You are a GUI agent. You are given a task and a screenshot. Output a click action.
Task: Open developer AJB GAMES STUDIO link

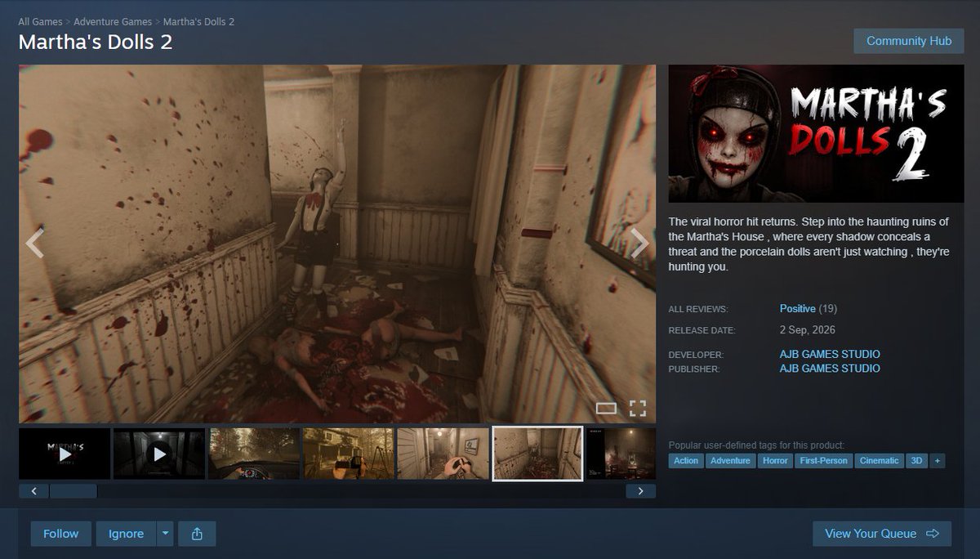[x=830, y=355]
